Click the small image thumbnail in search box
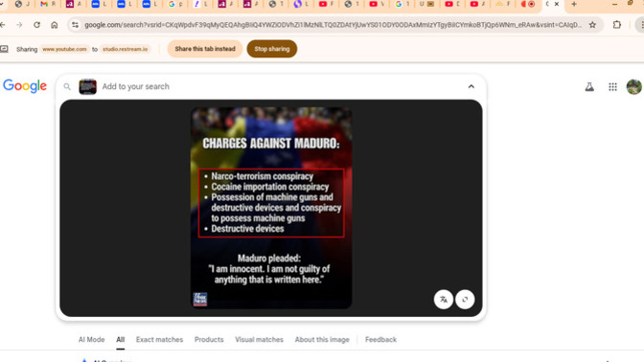This screenshot has width=644, height=362. (87, 86)
